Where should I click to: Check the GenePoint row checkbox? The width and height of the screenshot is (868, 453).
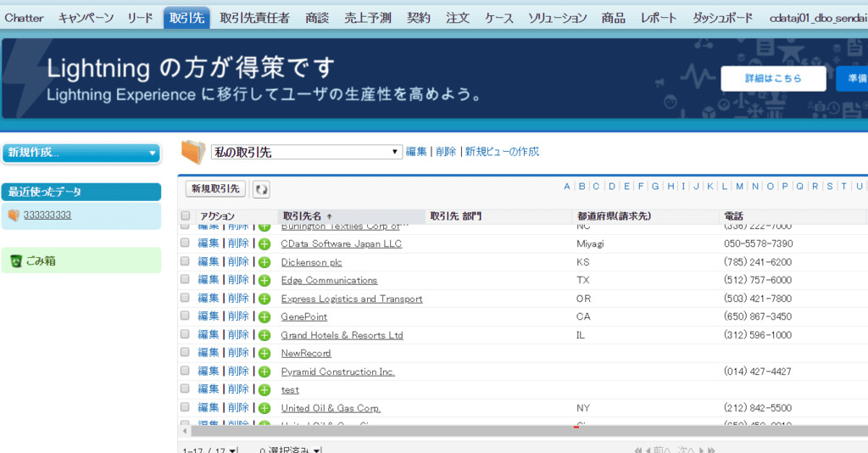(185, 316)
